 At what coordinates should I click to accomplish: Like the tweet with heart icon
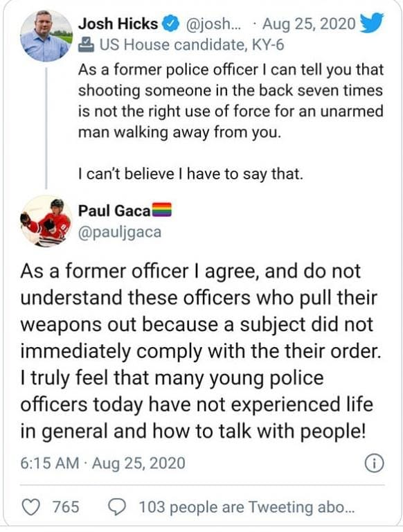[30, 507]
